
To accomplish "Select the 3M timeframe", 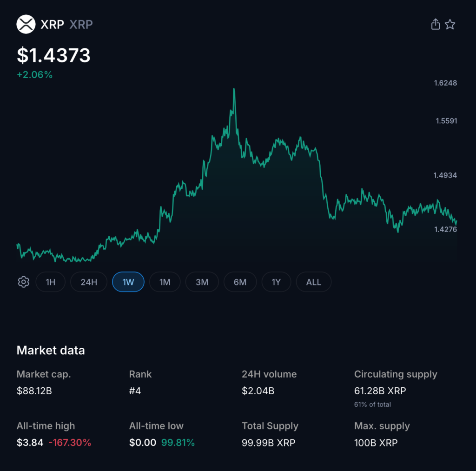I will [202, 282].
